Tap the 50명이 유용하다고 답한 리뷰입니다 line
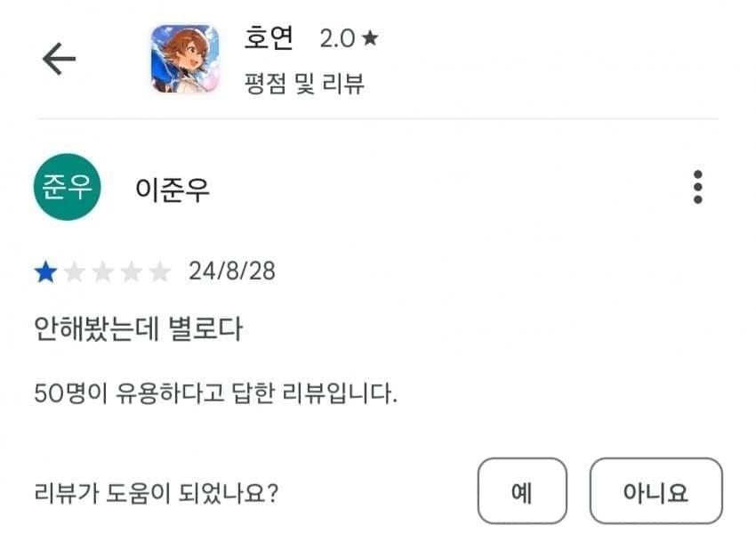This screenshot has width=756, height=534. pos(213,393)
